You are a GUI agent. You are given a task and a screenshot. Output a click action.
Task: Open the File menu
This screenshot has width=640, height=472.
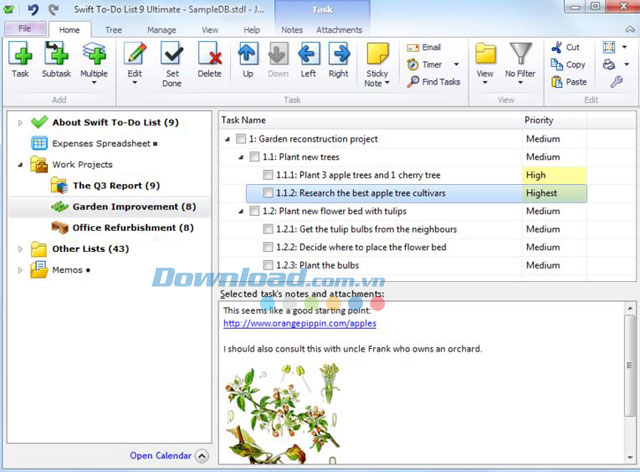point(24,28)
